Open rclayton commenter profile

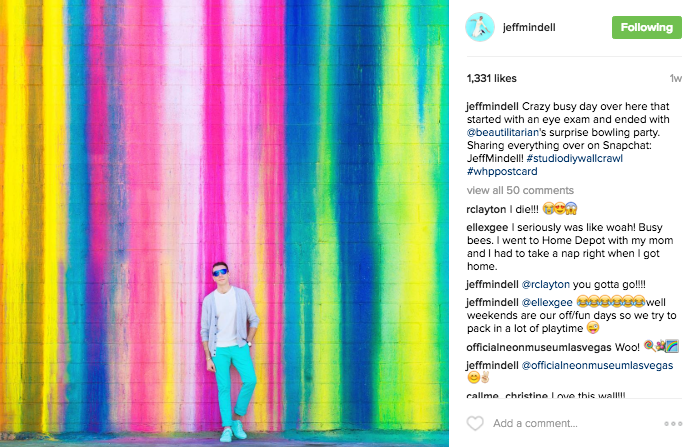click(x=486, y=209)
